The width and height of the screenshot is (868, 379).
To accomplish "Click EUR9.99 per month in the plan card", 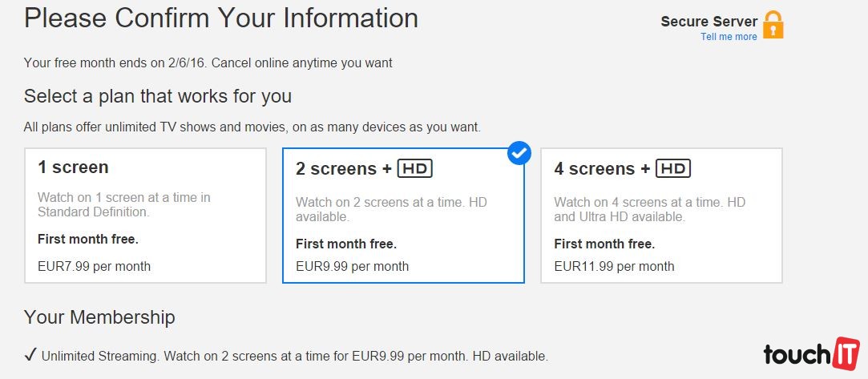I will (x=352, y=266).
